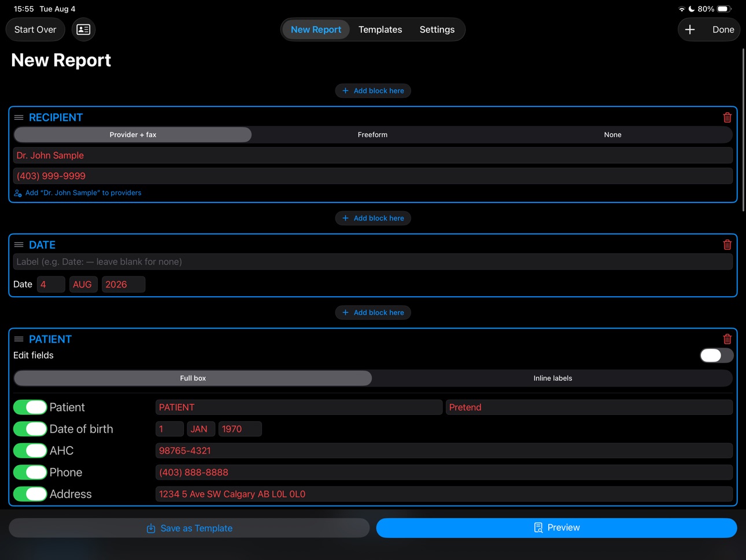Delete the DATE block with trash icon

[727, 245]
